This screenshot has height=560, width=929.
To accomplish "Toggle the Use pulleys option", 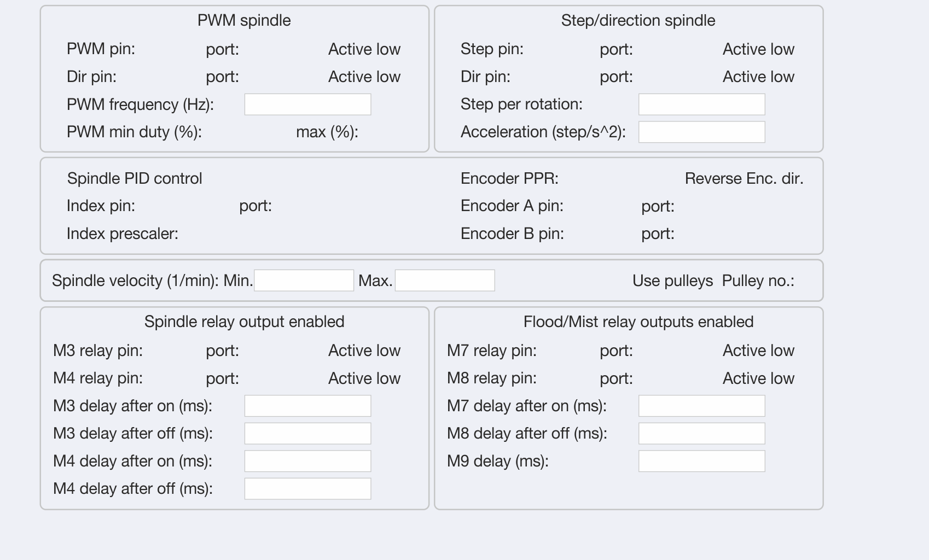I will click(672, 281).
